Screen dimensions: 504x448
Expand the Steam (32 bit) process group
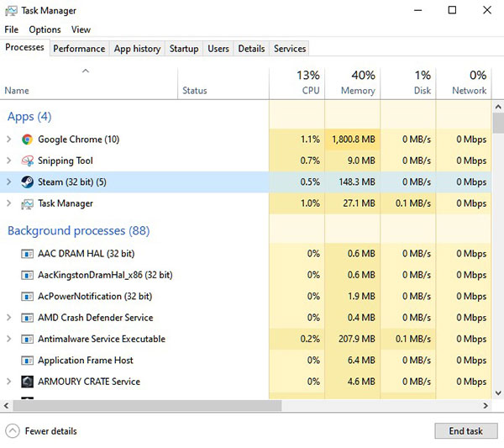click(9, 182)
